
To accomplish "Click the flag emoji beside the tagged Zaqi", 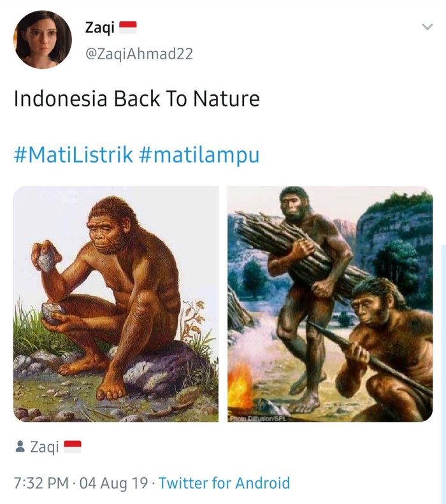I will pyautogui.click(x=73, y=447).
